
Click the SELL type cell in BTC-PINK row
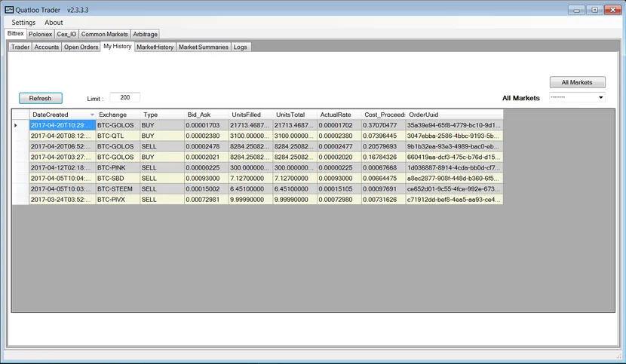click(x=162, y=168)
